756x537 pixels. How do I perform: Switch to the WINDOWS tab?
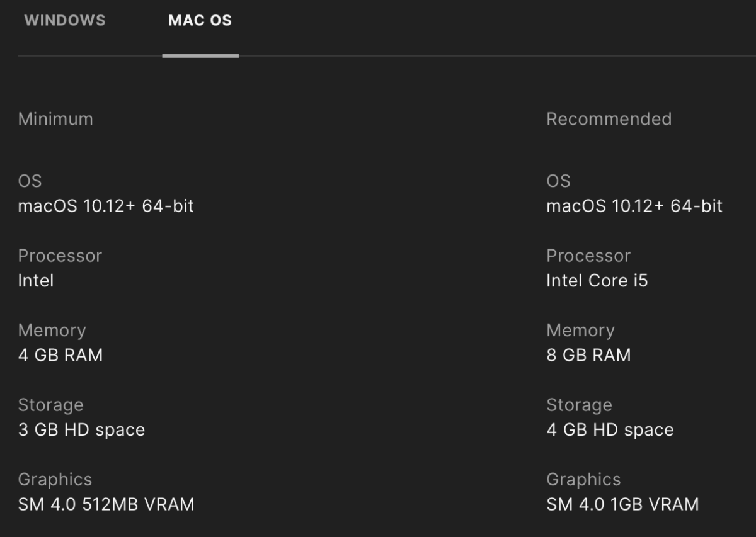coord(64,20)
